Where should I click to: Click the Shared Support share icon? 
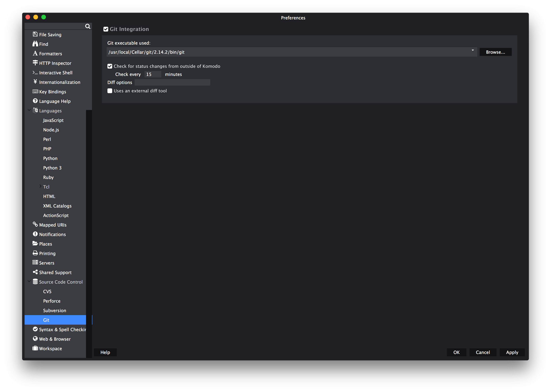click(x=35, y=272)
